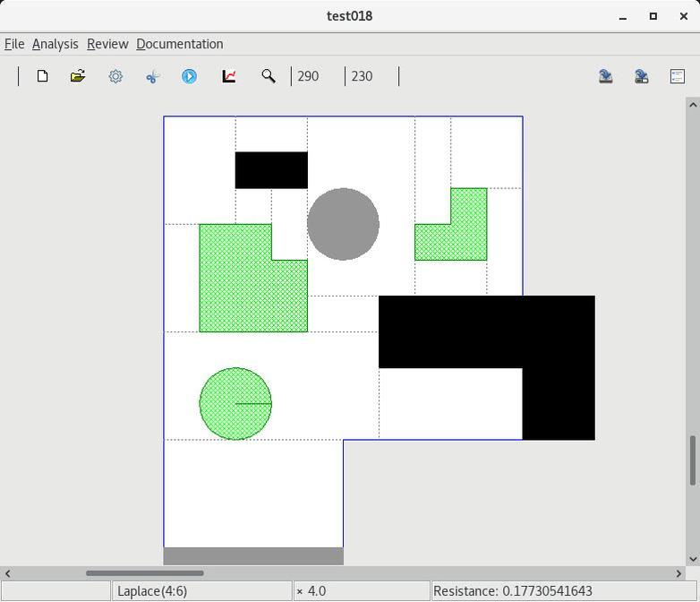
Task: Select the gray circle in the canvas
Action: coord(343,224)
